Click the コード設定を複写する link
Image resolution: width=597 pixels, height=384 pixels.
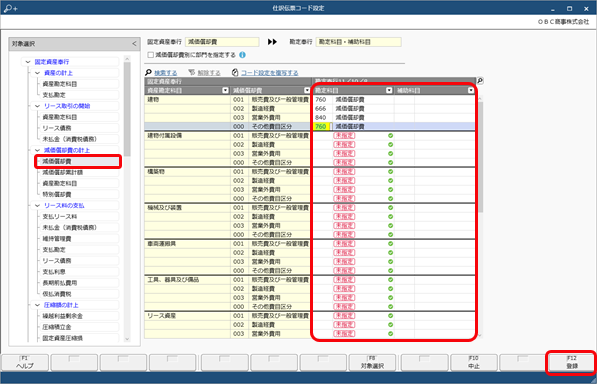[x=270, y=73]
